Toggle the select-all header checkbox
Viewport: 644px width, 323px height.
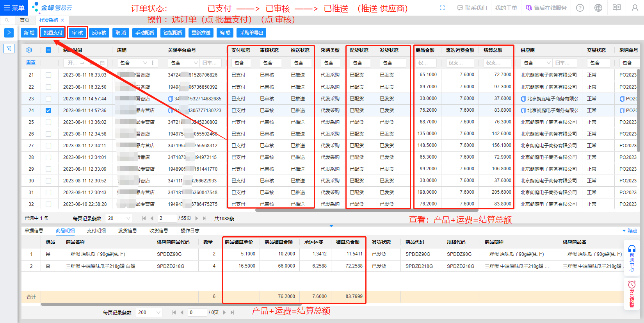point(48,50)
